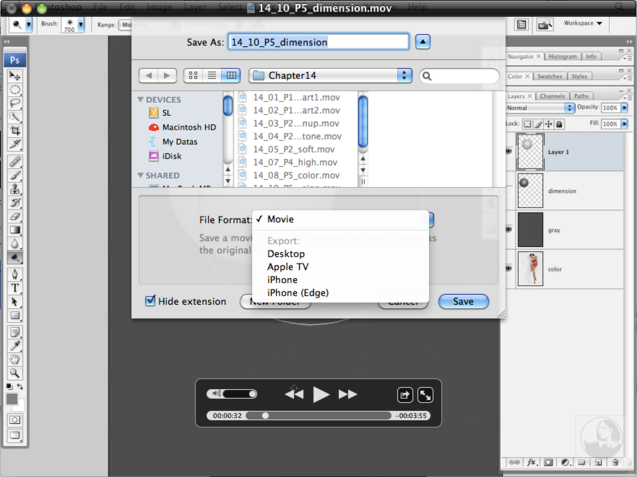Enter full screen from player controls
The image size is (637, 477).
pyautogui.click(x=425, y=395)
